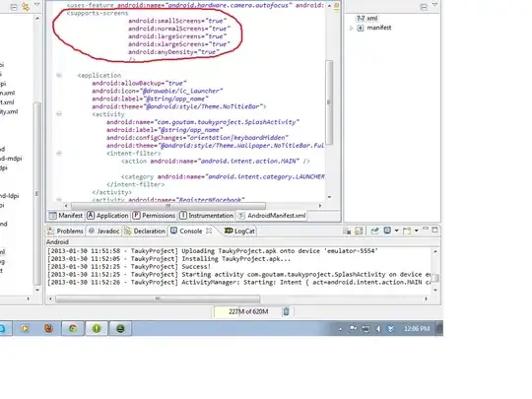532x399 pixels.
Task: Click editor horizontal scrollbar thumb
Action: tap(168, 206)
